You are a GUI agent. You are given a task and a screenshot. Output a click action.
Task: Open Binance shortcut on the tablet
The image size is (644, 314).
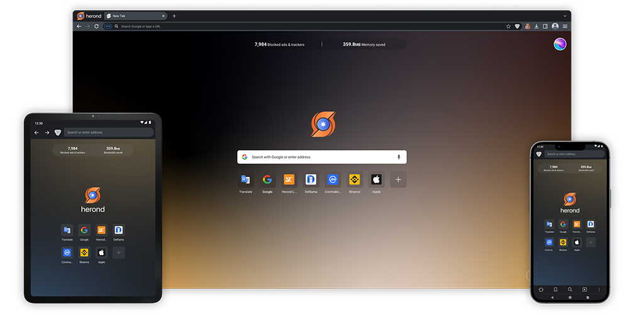coord(84,256)
